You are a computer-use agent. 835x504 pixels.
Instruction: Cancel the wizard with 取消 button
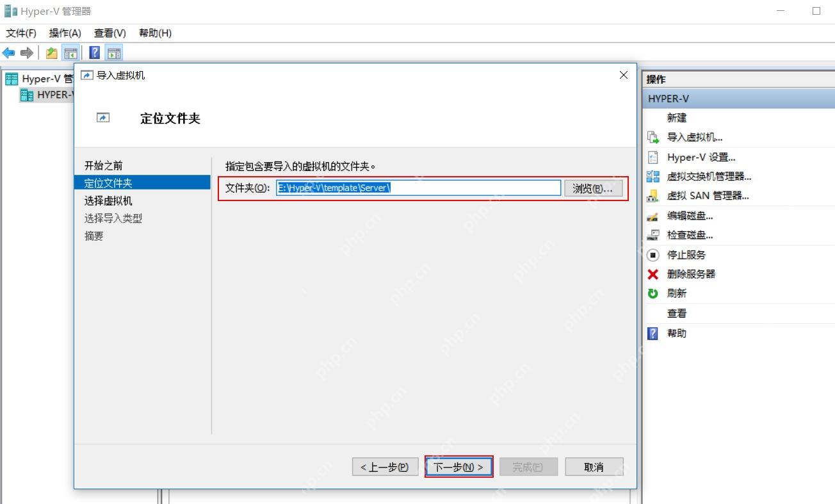tap(594, 467)
